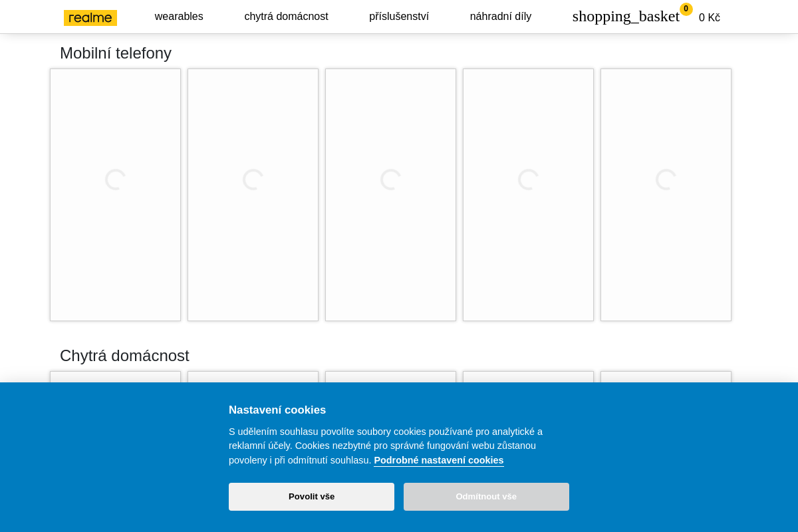Select first Mobilní telefony product card
Viewport: 798px width, 532px height.
click(x=115, y=195)
